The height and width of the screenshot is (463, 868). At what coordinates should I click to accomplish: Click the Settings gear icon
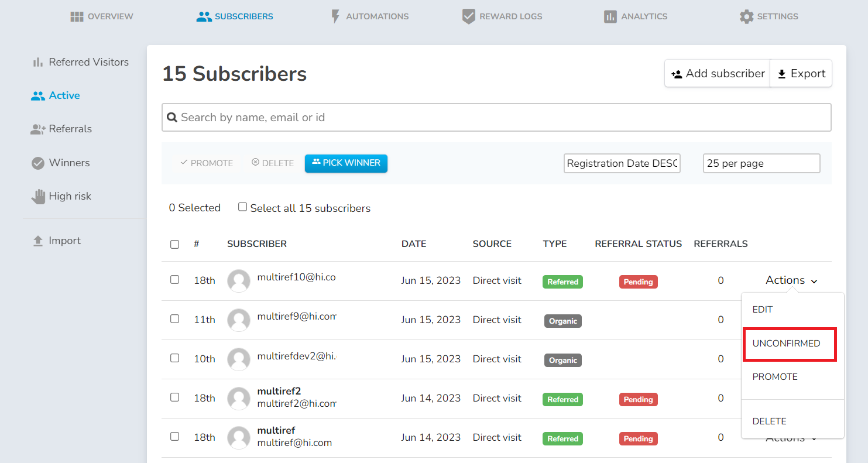click(x=746, y=16)
